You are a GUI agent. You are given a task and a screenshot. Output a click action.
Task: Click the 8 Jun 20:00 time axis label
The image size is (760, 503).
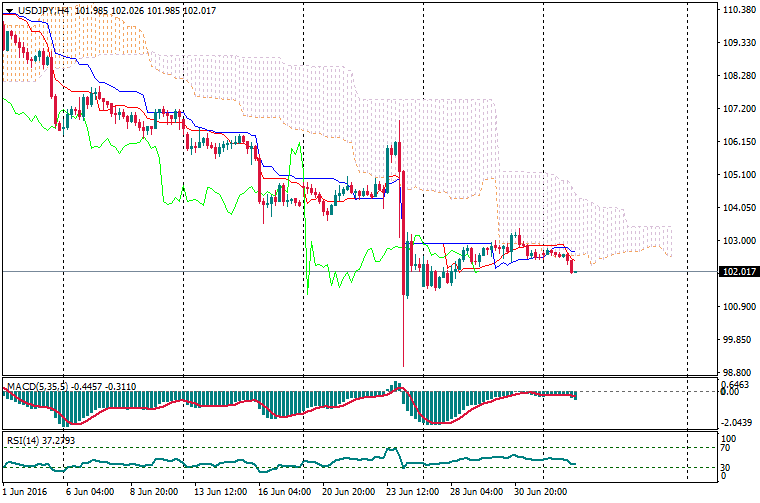click(x=154, y=492)
